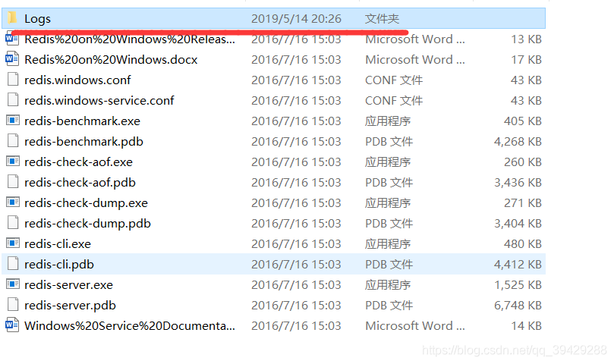The width and height of the screenshot is (614, 364).
Task: Select file name redis-server.exe
Action: (x=68, y=285)
